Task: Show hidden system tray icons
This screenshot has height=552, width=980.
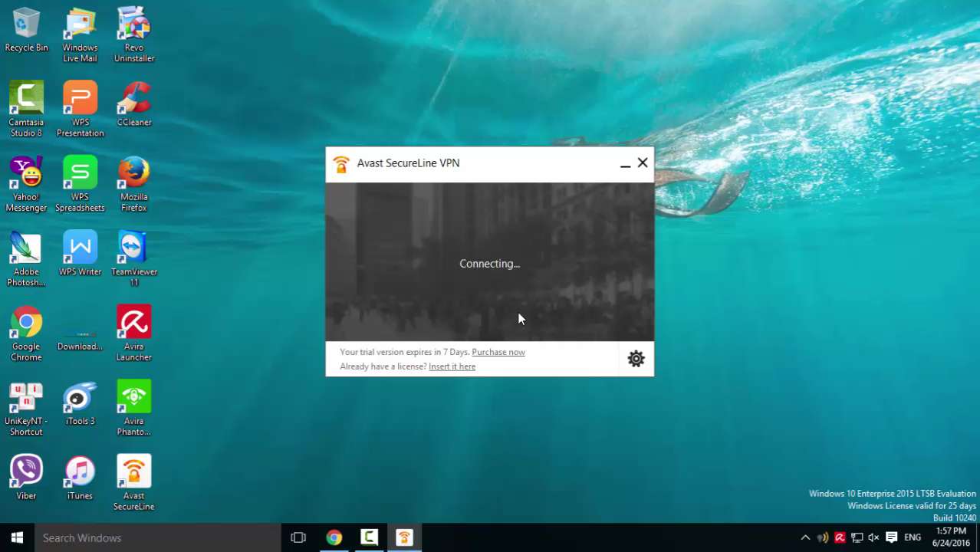Action: point(805,537)
